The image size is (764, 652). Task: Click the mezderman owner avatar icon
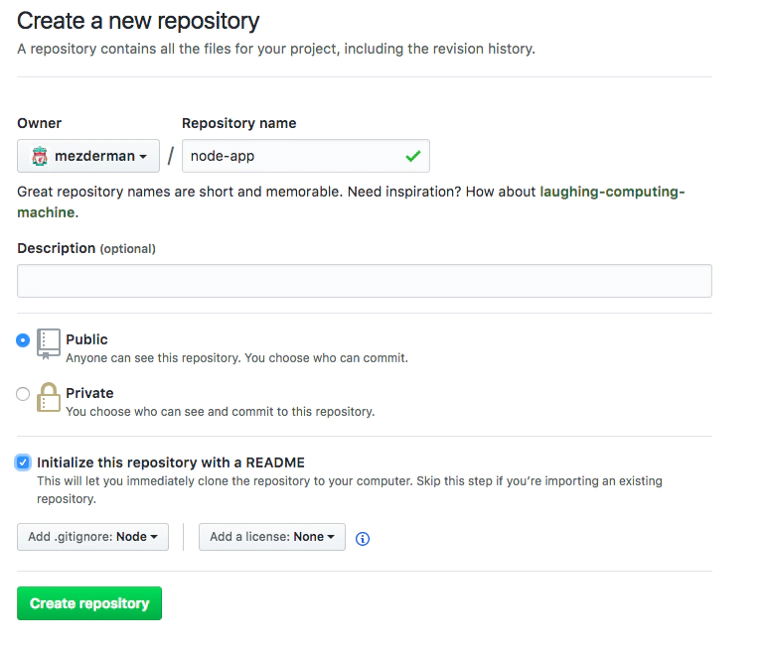(39, 156)
